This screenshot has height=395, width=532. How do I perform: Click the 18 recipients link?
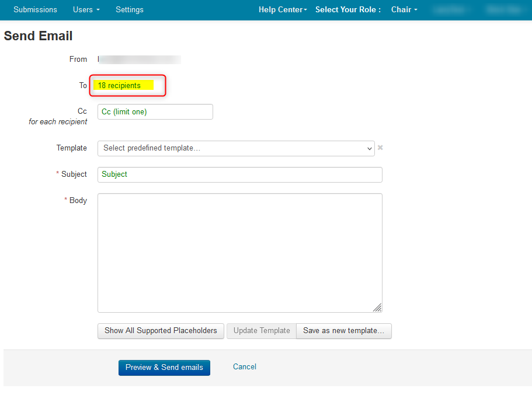[x=119, y=85]
